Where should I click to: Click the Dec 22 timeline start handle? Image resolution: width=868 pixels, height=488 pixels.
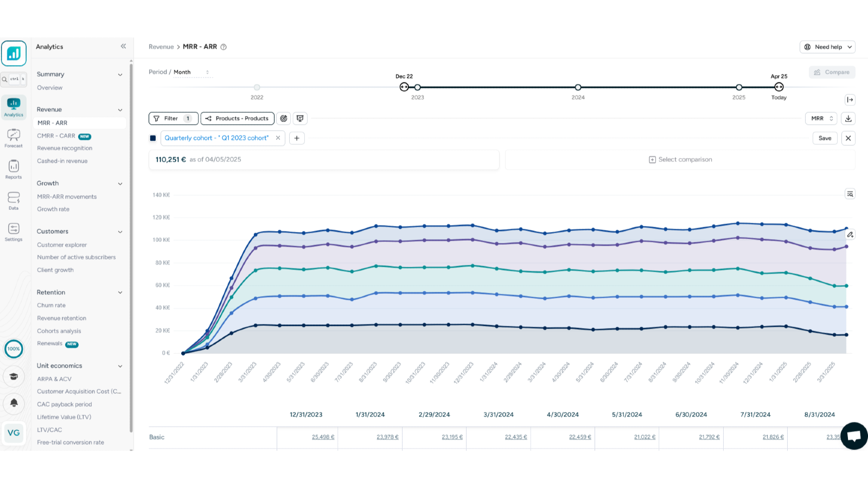(x=404, y=87)
